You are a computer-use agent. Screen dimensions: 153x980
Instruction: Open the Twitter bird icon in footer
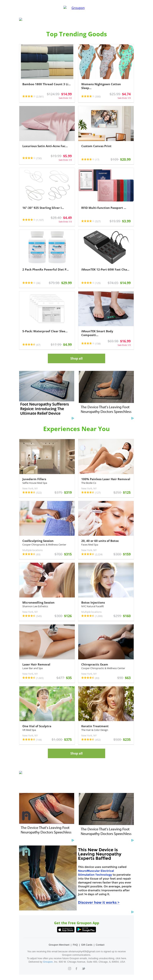pyautogui.click(x=83, y=969)
